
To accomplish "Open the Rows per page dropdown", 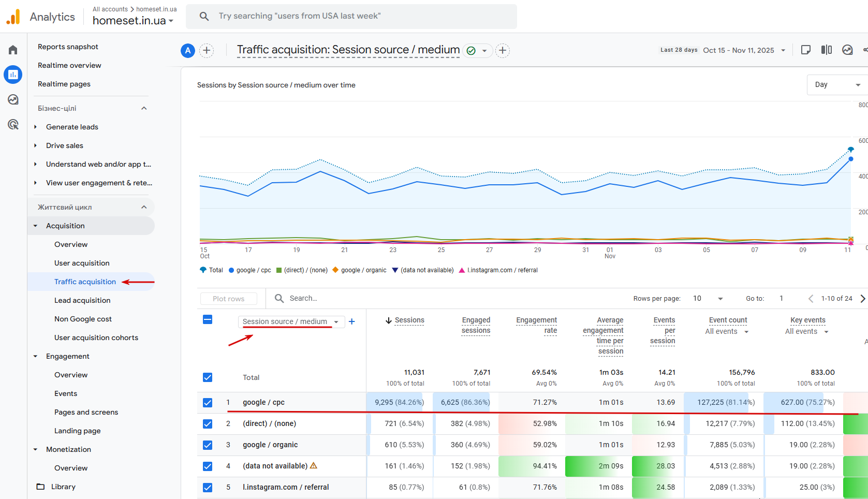I will pyautogui.click(x=708, y=299).
